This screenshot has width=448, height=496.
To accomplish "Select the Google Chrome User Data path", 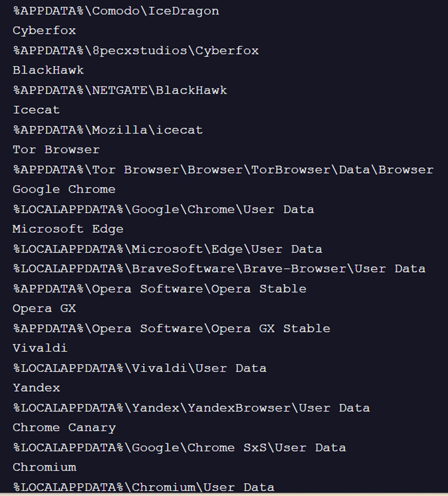I will [x=163, y=209].
